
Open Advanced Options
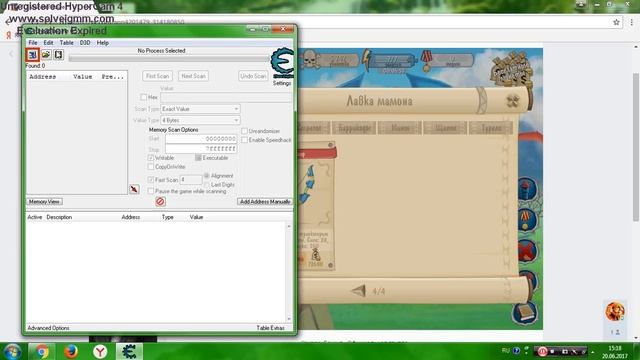coord(48,328)
